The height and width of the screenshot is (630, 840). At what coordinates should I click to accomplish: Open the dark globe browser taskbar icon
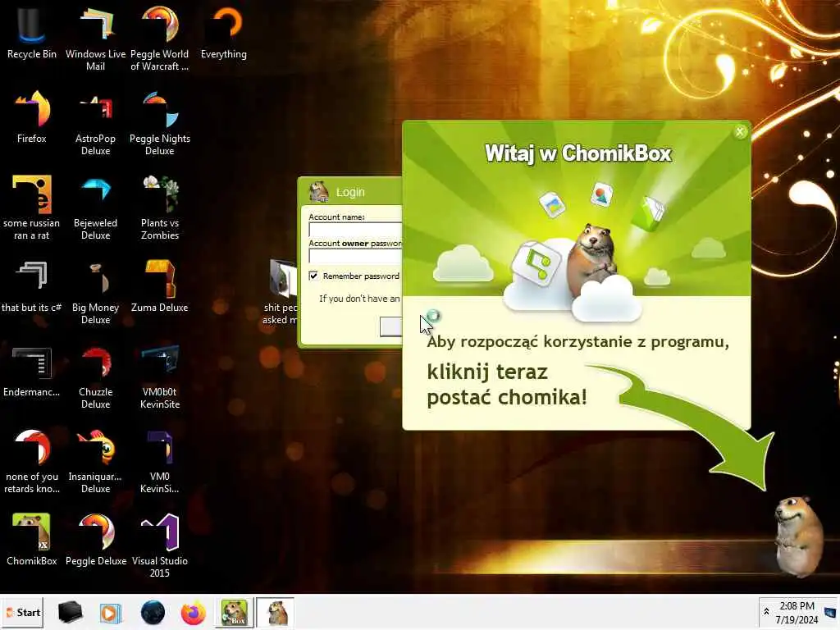coord(153,613)
